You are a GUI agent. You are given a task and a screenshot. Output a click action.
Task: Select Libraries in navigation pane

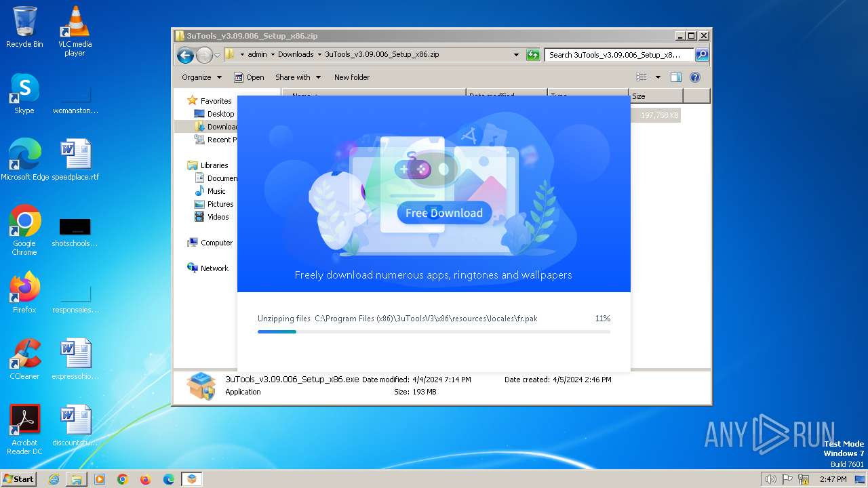(x=214, y=165)
